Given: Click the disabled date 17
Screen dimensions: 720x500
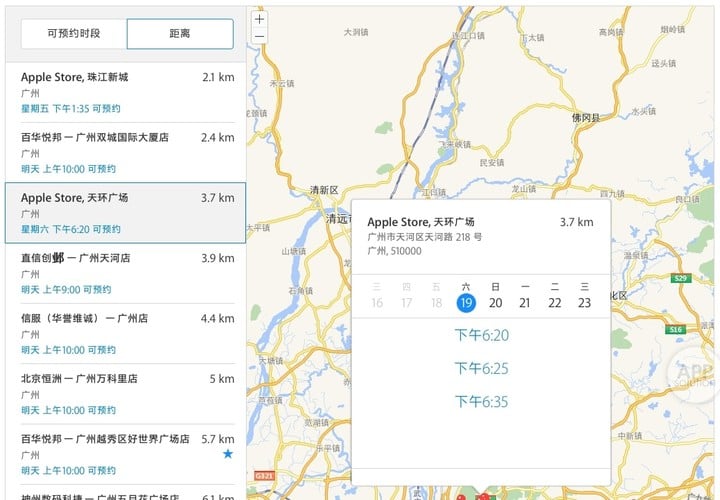Looking at the screenshot, I should pyautogui.click(x=406, y=303).
